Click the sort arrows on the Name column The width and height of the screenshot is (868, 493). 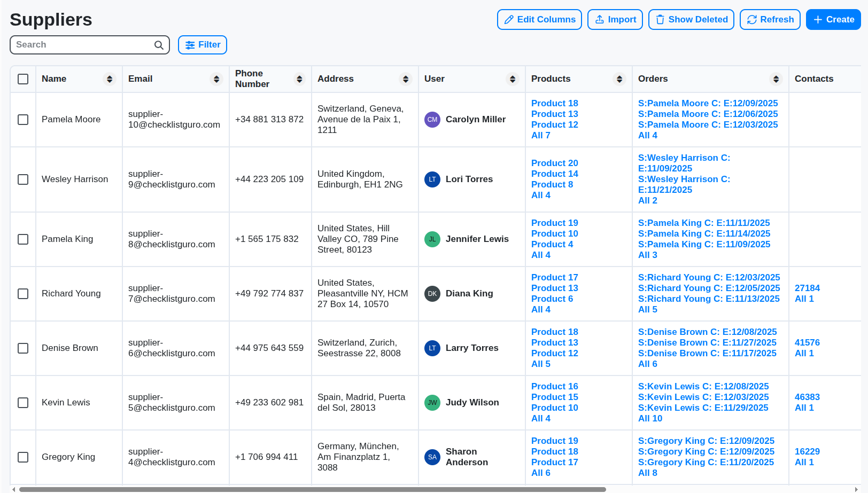(109, 79)
